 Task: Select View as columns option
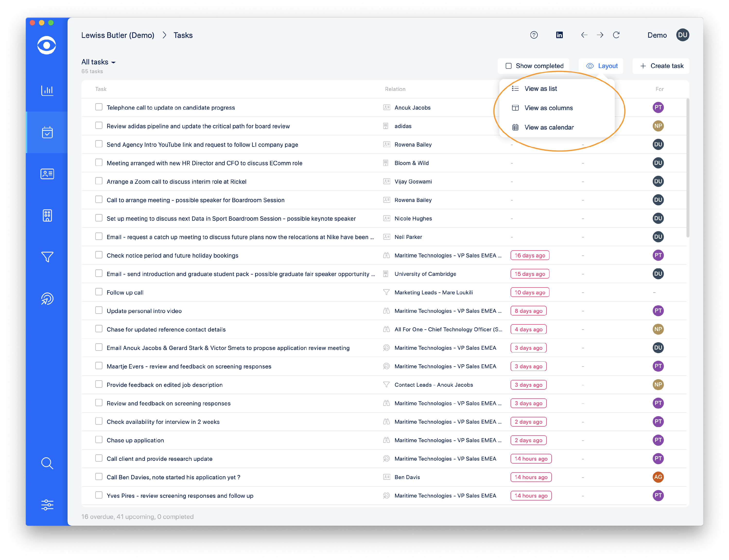[548, 108]
